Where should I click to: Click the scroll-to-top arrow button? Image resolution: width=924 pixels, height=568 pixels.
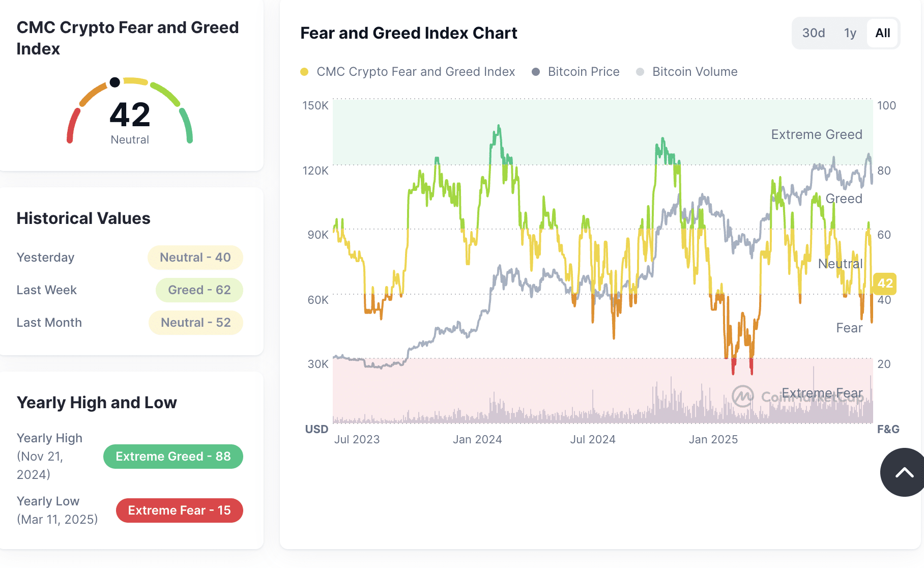904,472
